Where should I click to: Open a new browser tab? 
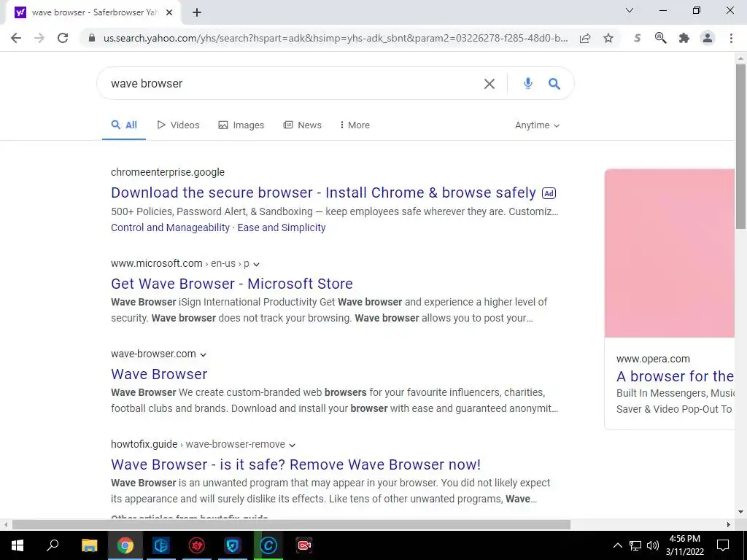pos(197,12)
